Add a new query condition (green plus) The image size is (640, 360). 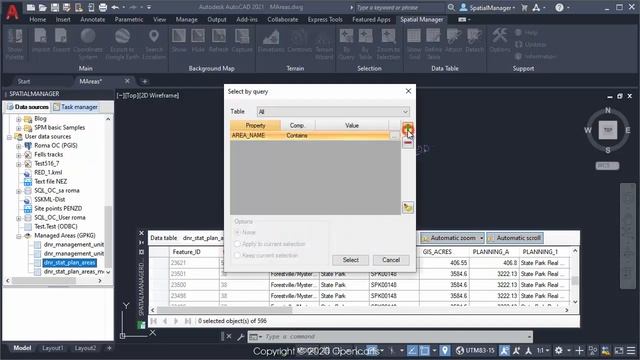click(407, 129)
